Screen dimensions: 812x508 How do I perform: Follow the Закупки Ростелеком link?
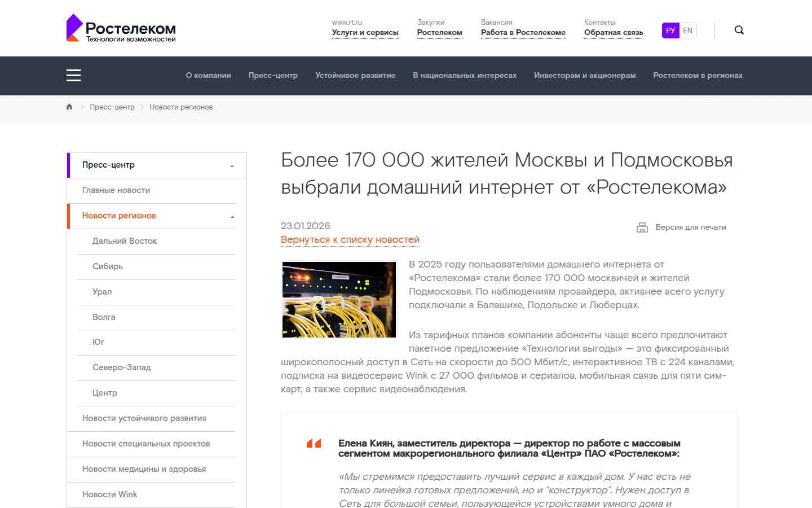[x=439, y=33]
